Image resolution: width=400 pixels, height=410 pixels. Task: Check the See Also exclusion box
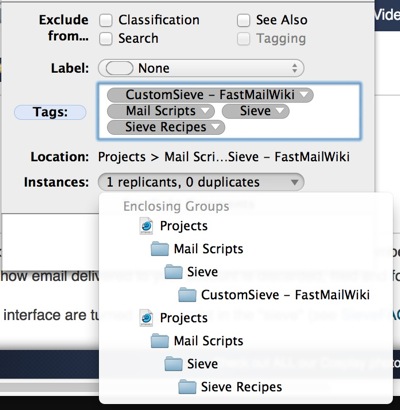coord(243,20)
